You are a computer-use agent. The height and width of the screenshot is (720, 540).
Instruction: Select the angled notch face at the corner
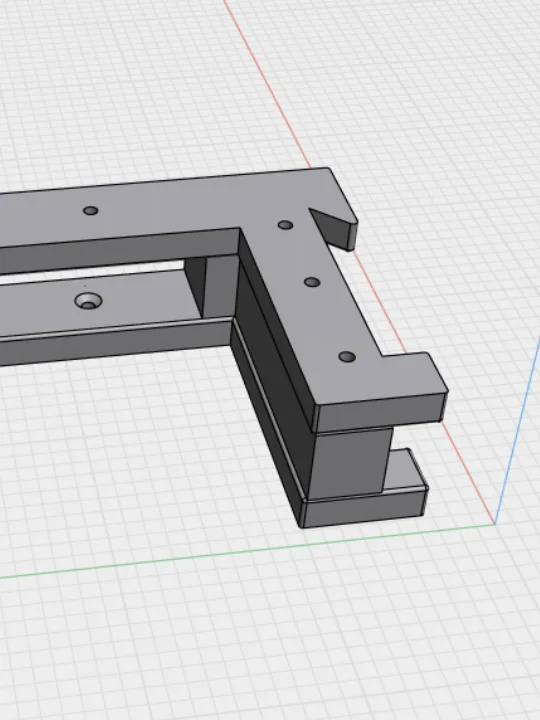(330, 228)
